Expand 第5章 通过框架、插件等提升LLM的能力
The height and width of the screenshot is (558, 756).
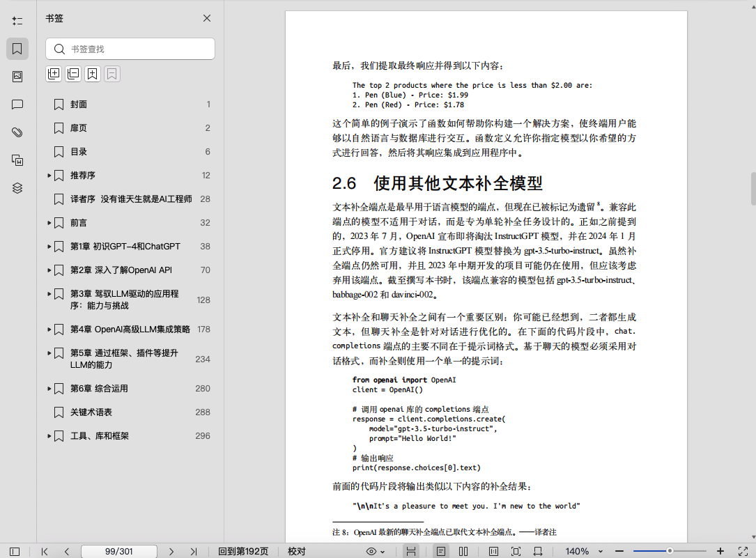click(49, 353)
